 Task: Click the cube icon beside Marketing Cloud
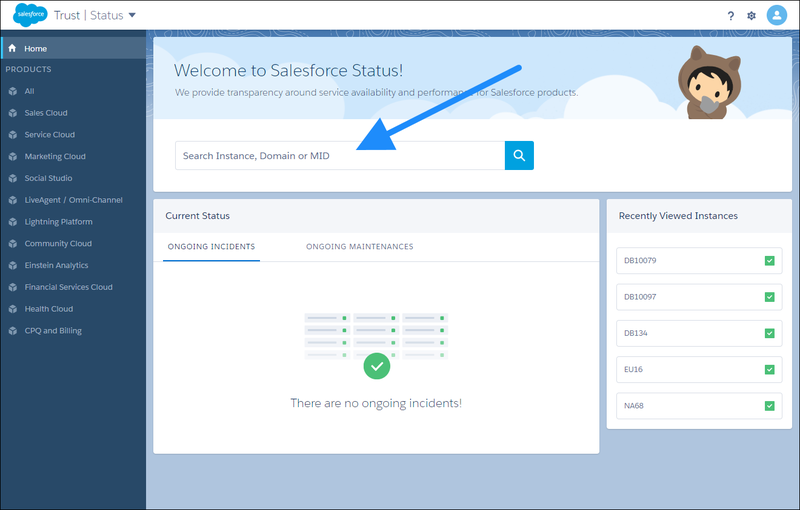(x=13, y=157)
